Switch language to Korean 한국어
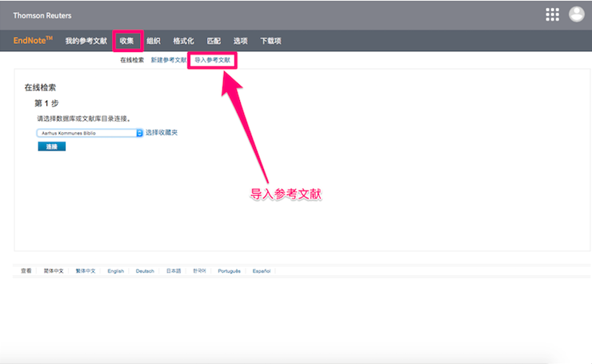 tap(199, 270)
